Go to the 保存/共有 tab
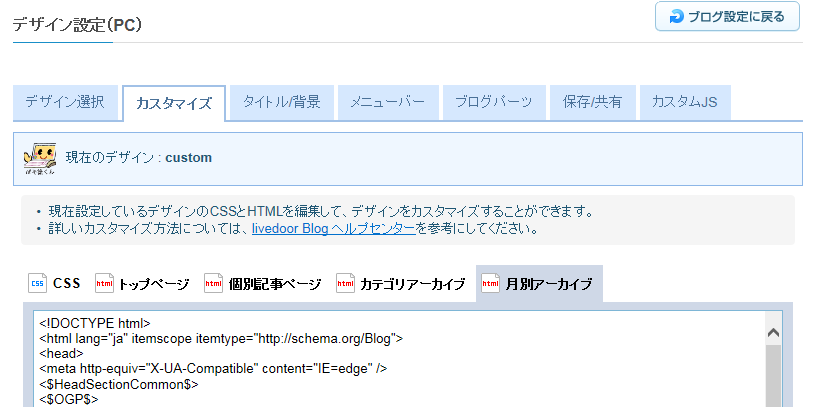Image resolution: width=816 pixels, height=407 pixels. pos(592,102)
